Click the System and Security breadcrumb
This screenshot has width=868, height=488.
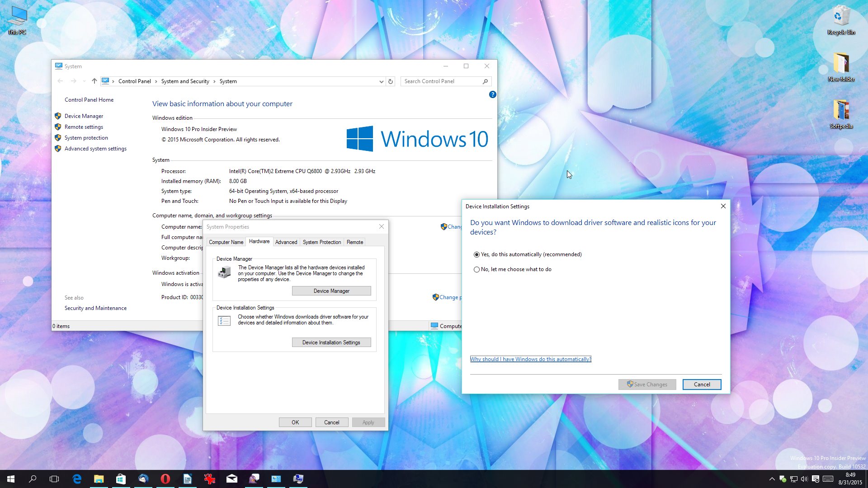tap(185, 81)
